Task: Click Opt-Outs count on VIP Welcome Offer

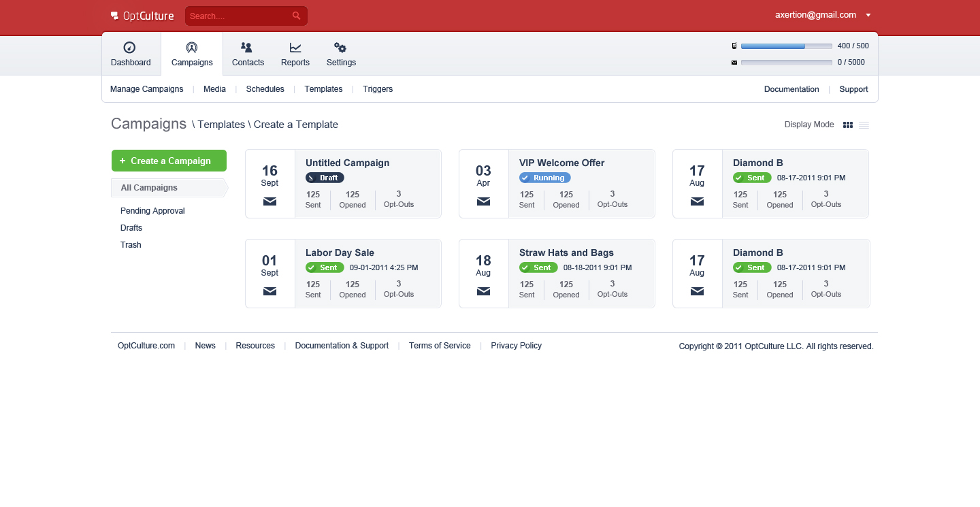Action: (612, 199)
